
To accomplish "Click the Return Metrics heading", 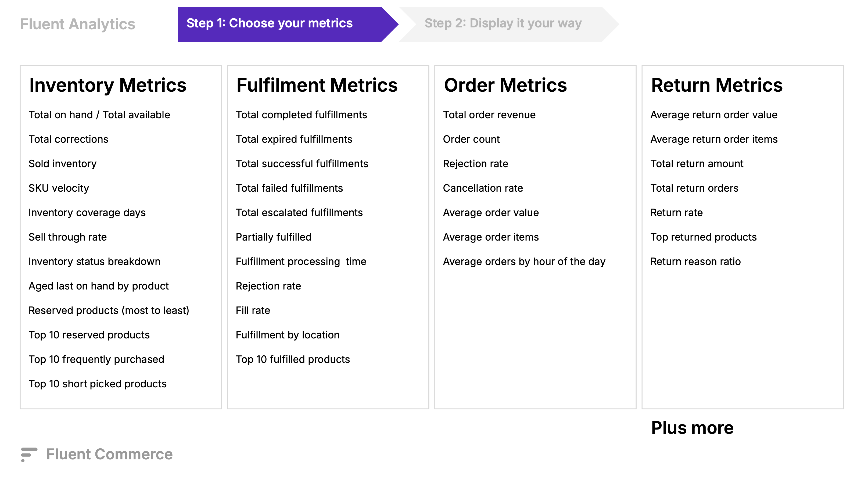I will (x=717, y=85).
